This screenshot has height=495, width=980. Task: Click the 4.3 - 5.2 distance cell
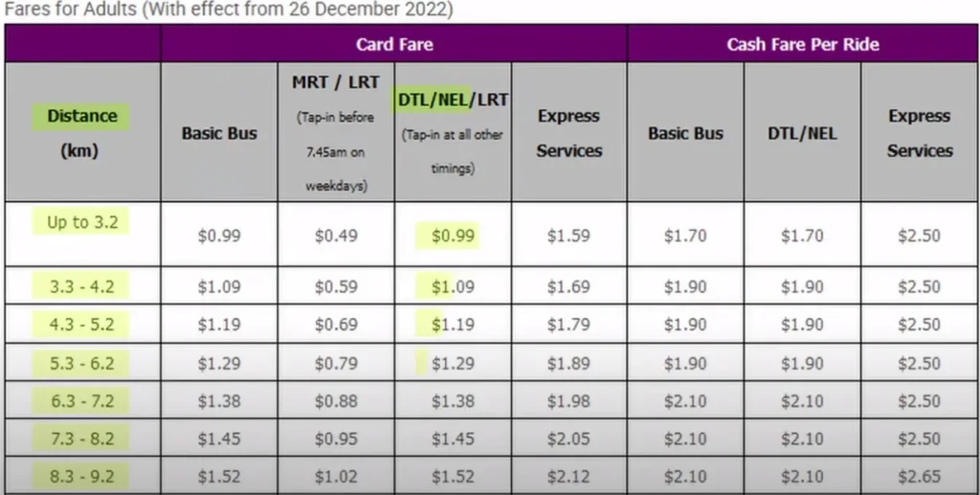coord(81,325)
